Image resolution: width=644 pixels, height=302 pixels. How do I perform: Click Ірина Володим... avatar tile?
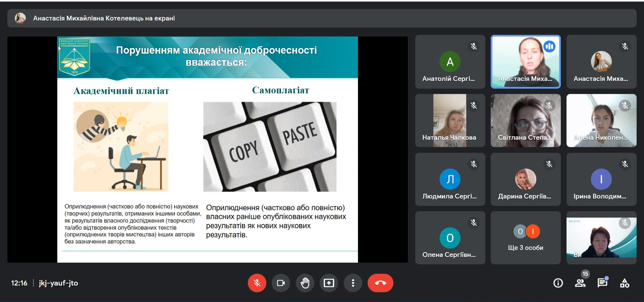[601, 179]
